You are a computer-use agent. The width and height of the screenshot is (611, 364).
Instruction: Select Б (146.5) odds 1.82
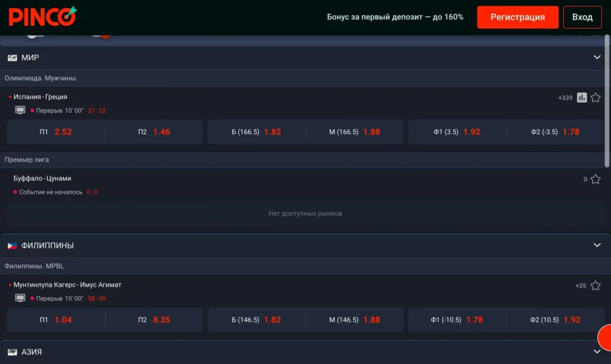coord(256,320)
